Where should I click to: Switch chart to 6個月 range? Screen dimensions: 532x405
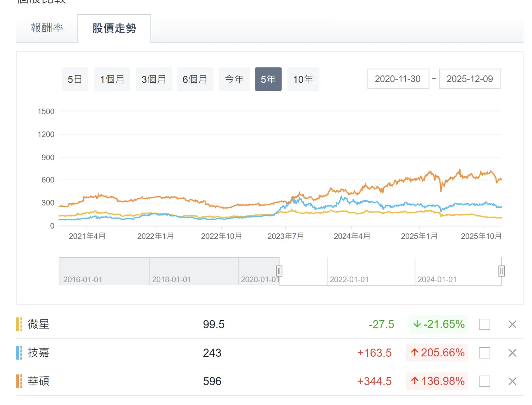[195, 79]
